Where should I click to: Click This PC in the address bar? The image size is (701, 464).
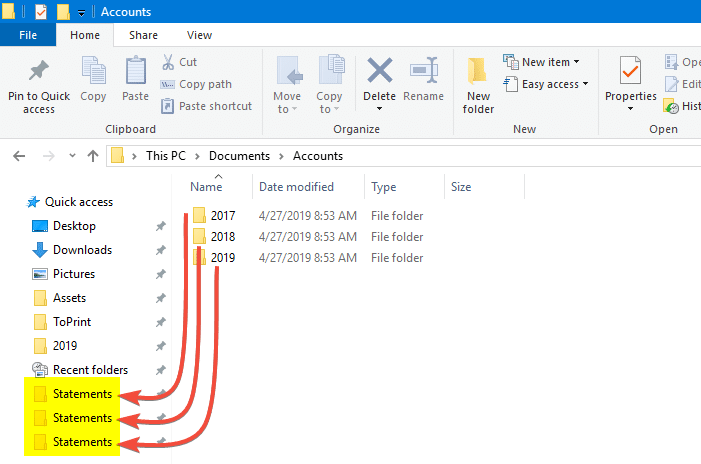pyautogui.click(x=165, y=156)
